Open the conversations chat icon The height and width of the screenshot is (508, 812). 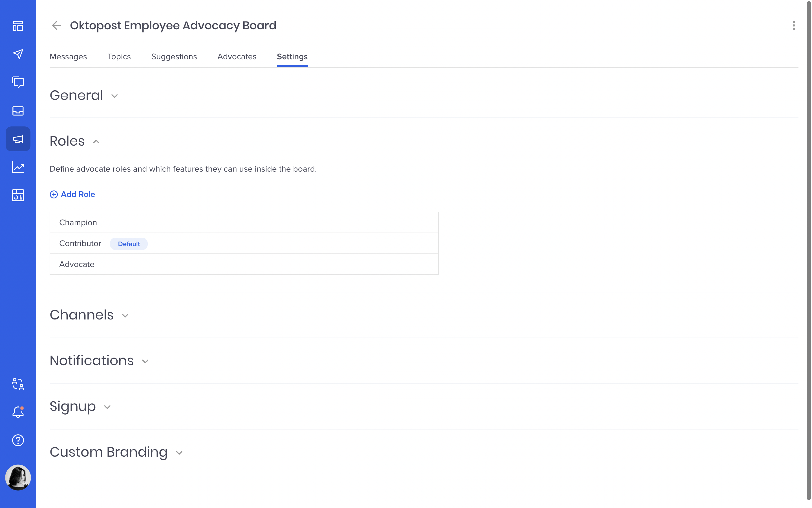tap(18, 82)
